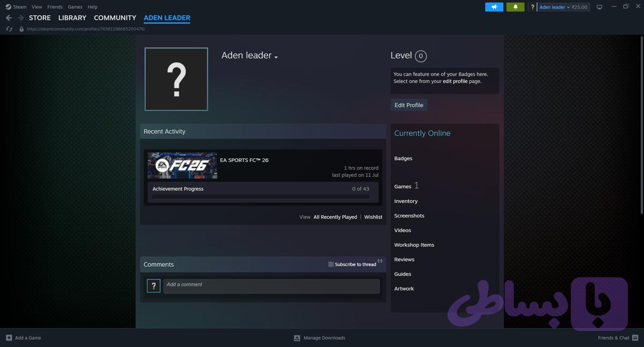Open Friends & Chat icon
The width and height of the screenshot is (644, 347).
click(635, 338)
